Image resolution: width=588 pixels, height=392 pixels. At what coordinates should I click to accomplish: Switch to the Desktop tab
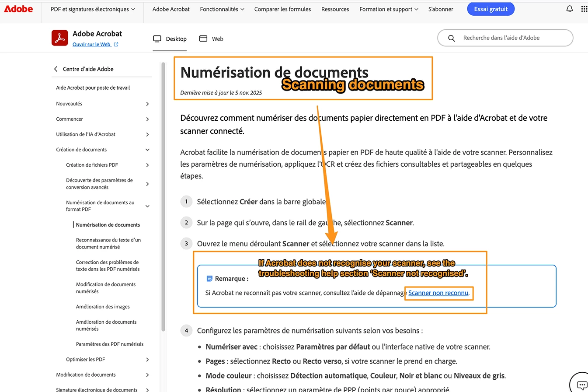click(170, 39)
